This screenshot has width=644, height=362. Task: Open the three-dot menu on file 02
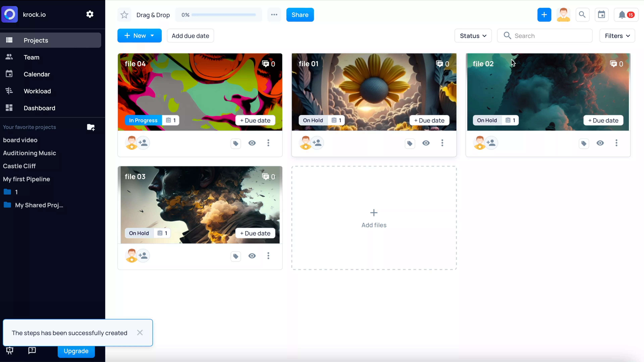[616, 143]
